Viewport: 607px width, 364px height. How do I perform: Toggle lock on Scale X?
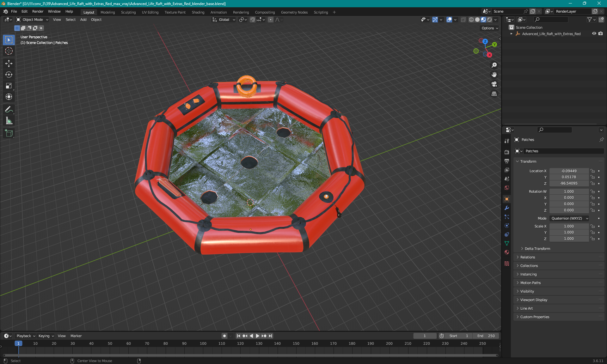click(x=592, y=226)
